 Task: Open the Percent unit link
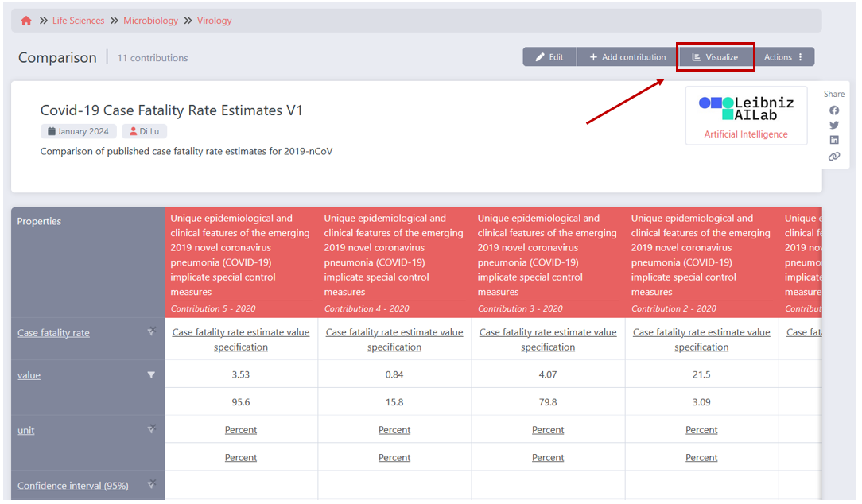(241, 429)
